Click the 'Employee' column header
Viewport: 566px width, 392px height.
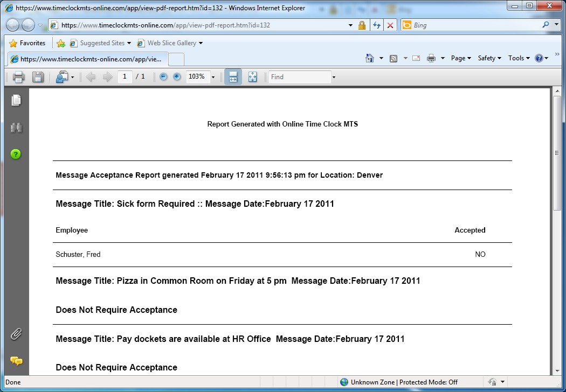click(72, 230)
